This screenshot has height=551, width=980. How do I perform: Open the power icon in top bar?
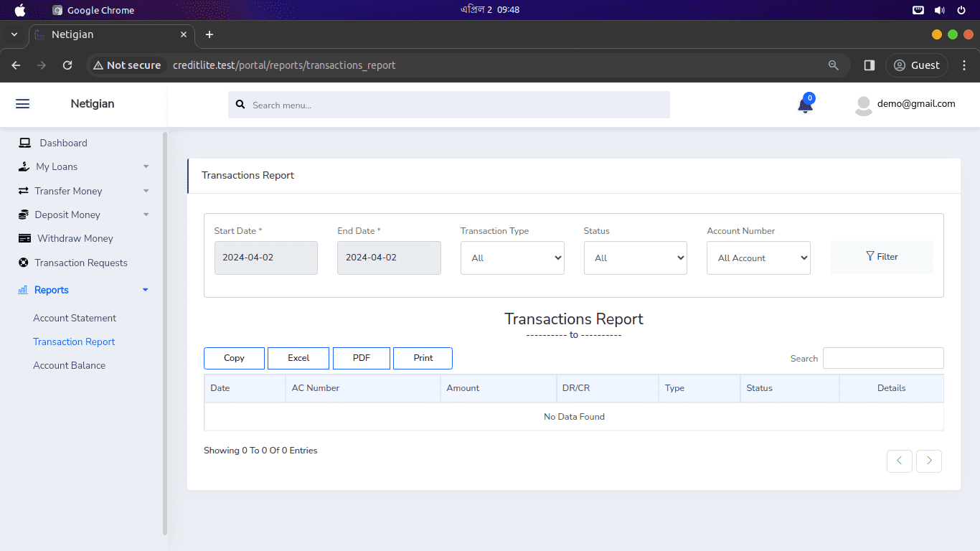[961, 10]
